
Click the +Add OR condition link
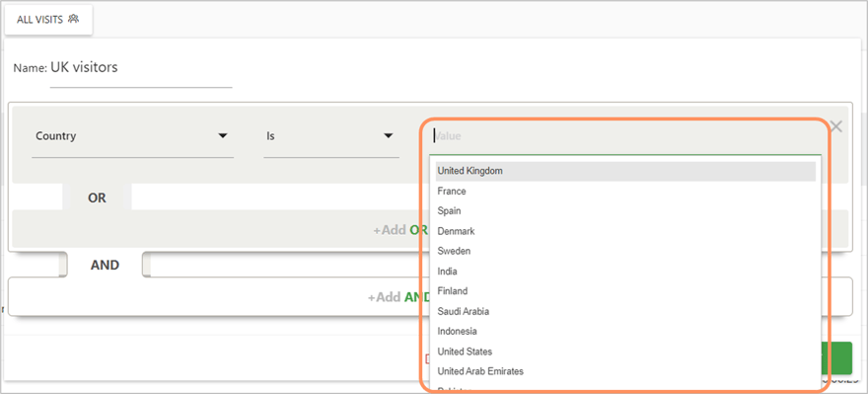[400, 229]
